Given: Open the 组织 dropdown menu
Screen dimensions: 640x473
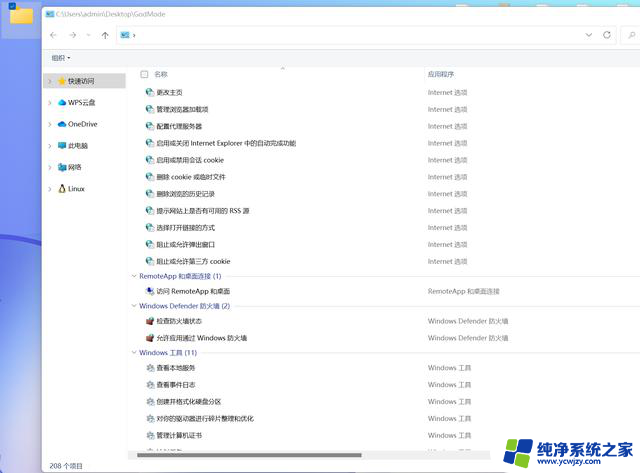Looking at the screenshot, I should (x=61, y=58).
